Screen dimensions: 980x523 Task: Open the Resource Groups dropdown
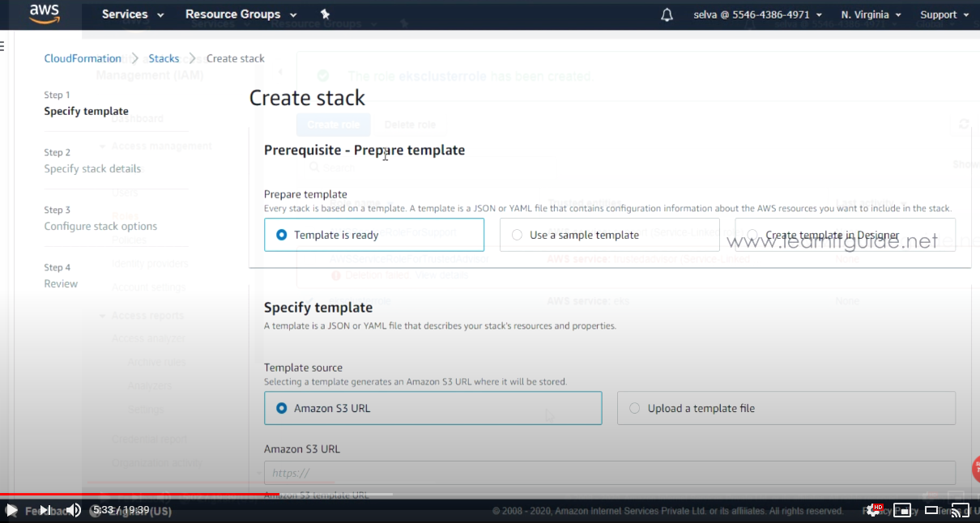point(241,15)
